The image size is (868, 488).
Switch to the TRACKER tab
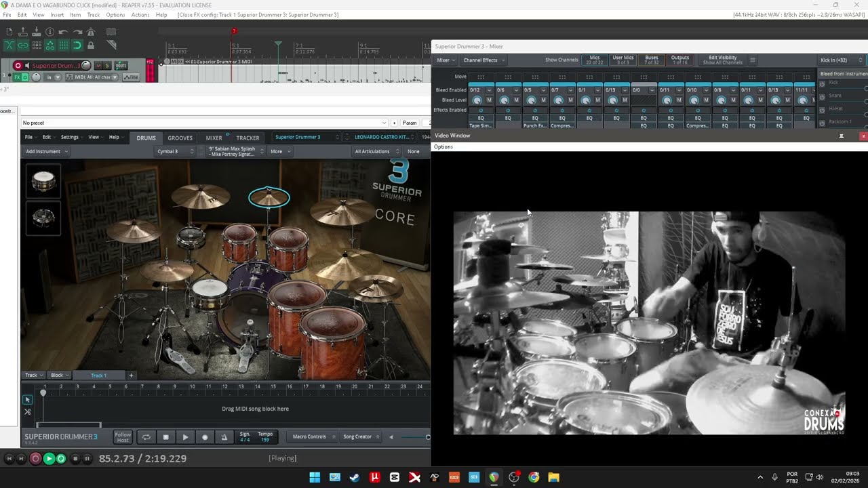[x=248, y=138]
